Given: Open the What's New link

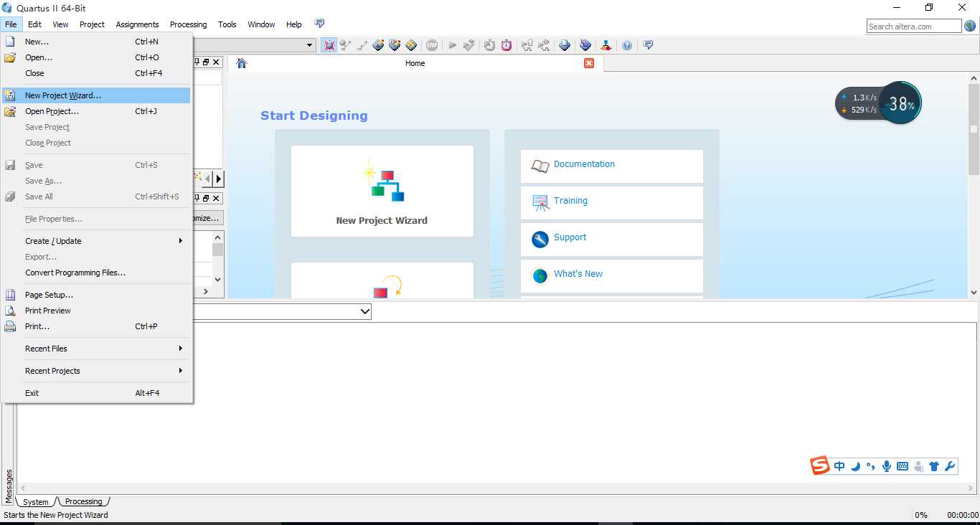Looking at the screenshot, I should point(578,274).
